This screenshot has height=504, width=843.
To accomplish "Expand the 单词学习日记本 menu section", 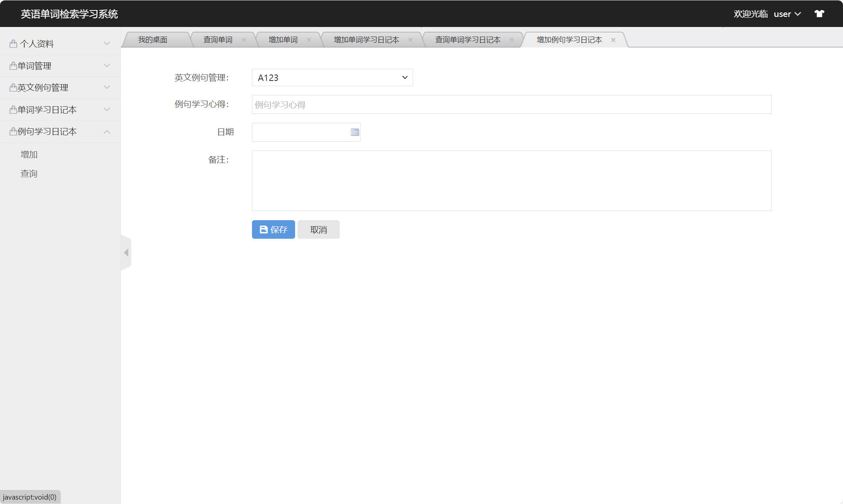I will coord(106,109).
